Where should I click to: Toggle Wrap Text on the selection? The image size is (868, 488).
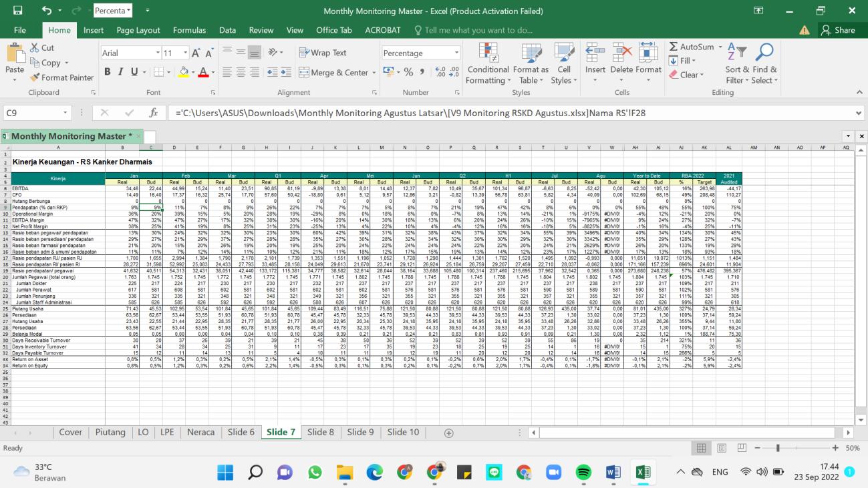click(x=323, y=53)
